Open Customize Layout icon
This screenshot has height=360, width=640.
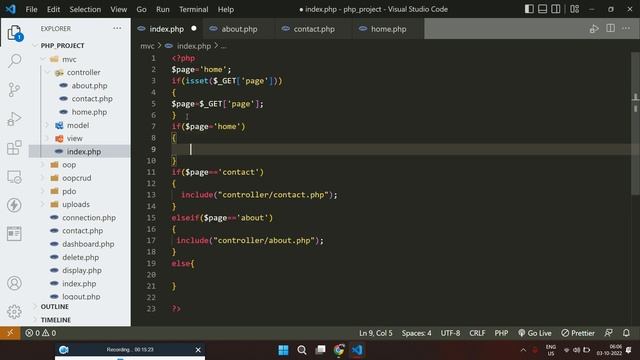[575, 9]
